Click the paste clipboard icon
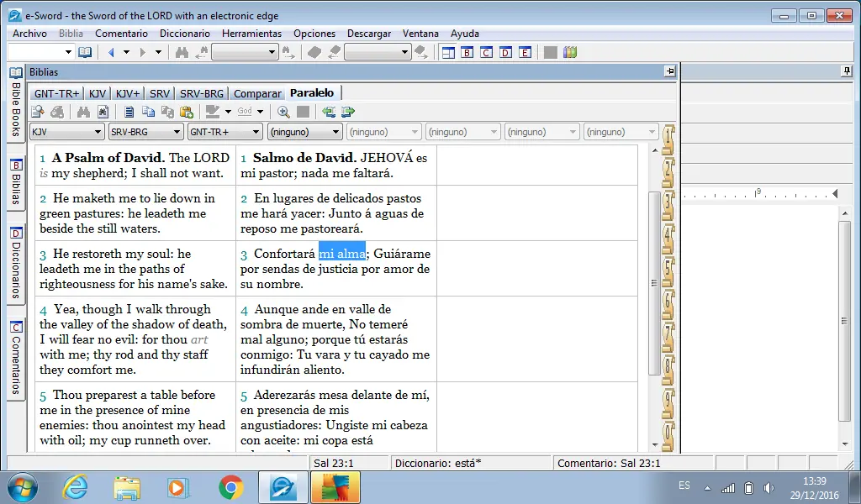 187,112
